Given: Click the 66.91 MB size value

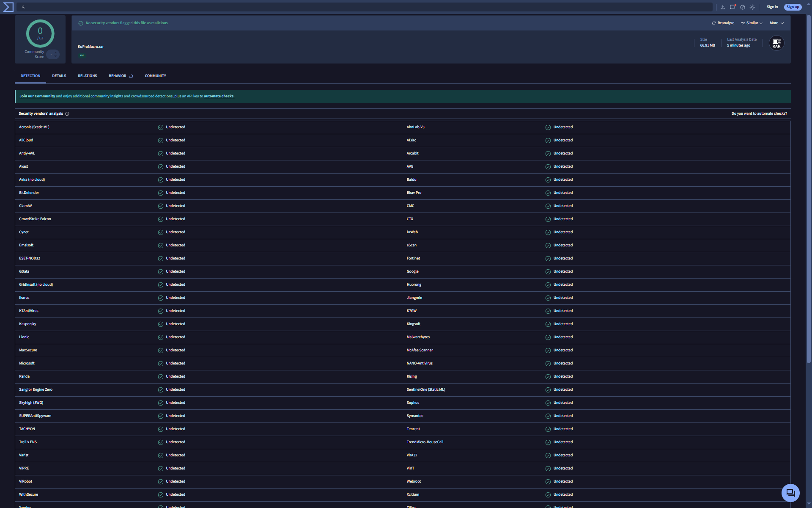Looking at the screenshot, I should [708, 46].
